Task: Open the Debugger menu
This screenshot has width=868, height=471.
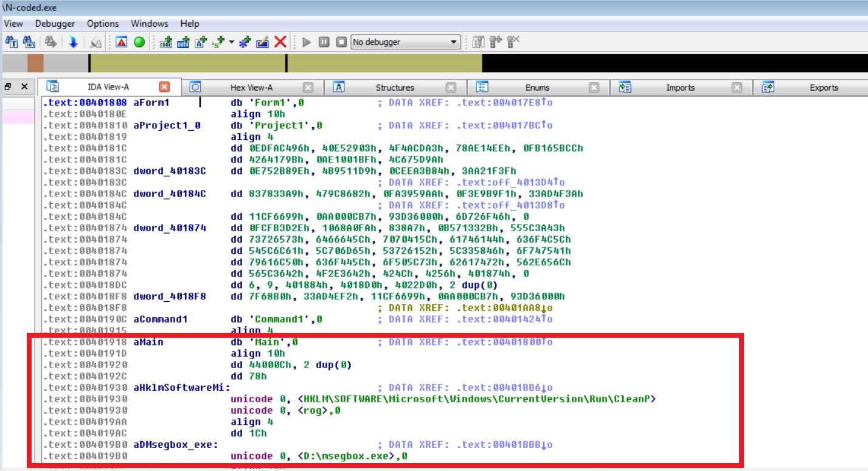Action: 55,24
